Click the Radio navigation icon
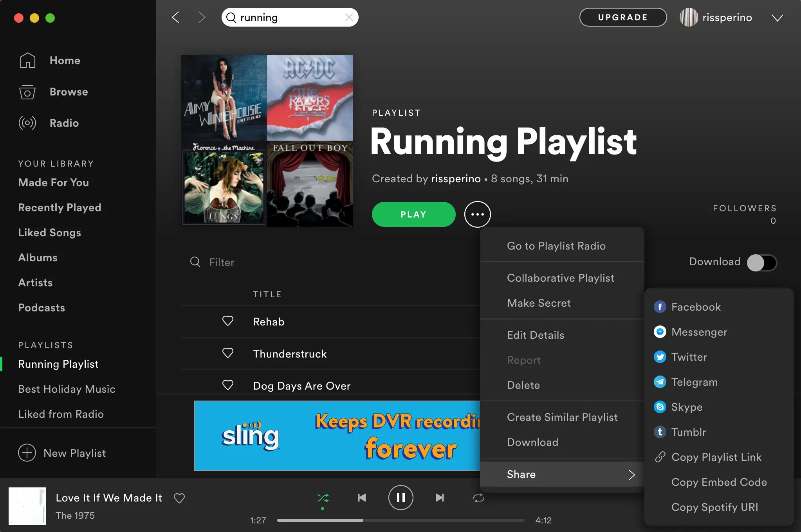 point(27,123)
